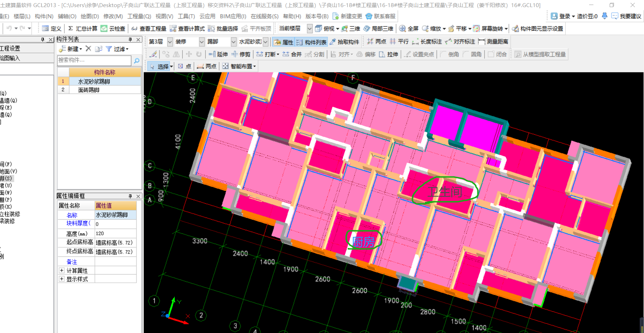Click the 高度(mm) value 120
The height and width of the screenshot is (333, 644).
(115, 233)
